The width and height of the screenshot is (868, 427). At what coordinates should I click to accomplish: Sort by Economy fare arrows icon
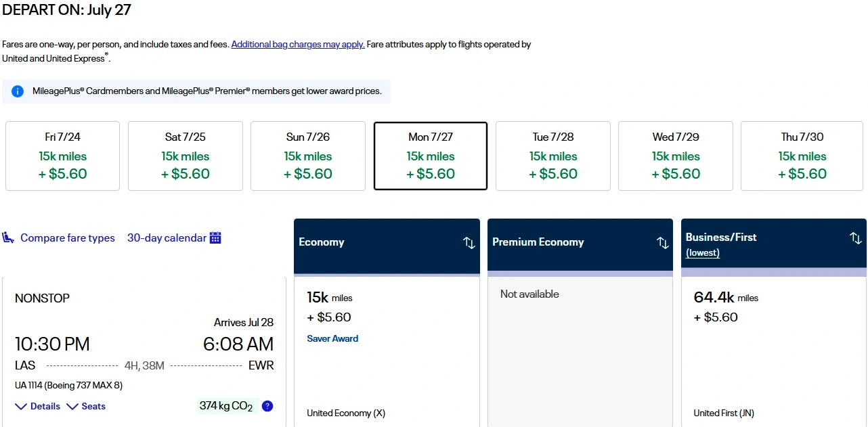469,243
